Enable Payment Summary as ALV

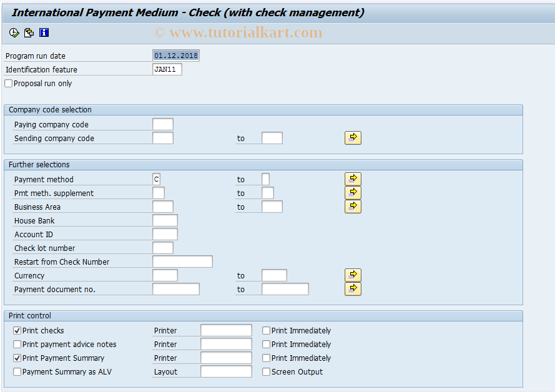(x=17, y=372)
